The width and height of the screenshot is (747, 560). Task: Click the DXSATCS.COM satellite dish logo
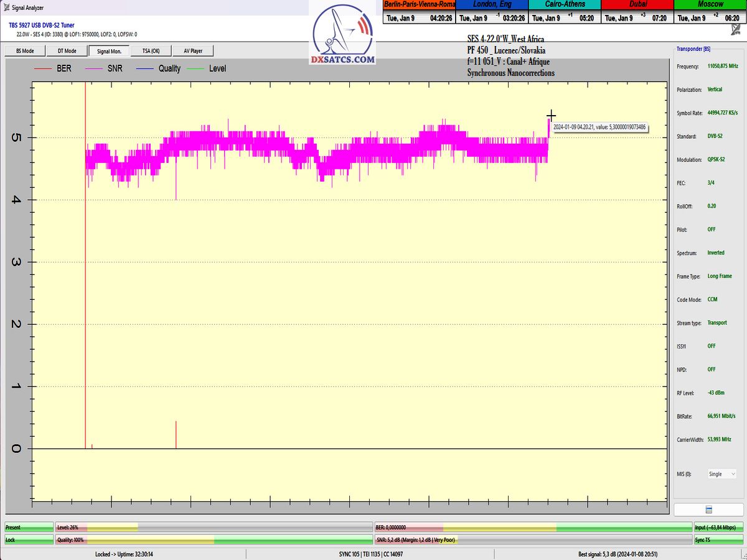pyautogui.click(x=344, y=37)
